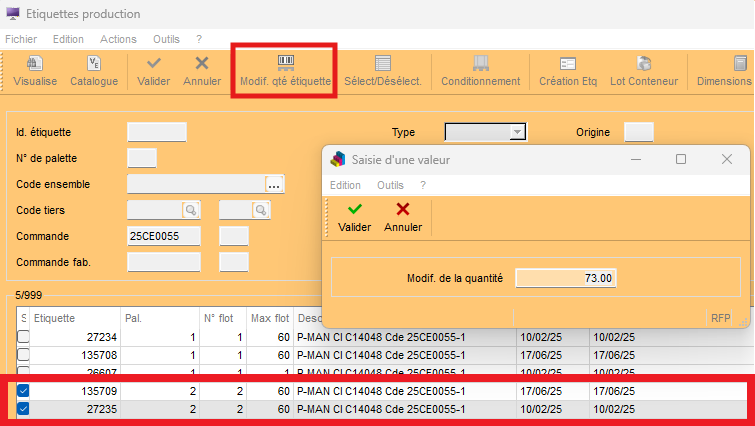Click the Modif. de la quantité field
755x426 pixels.
(567, 278)
